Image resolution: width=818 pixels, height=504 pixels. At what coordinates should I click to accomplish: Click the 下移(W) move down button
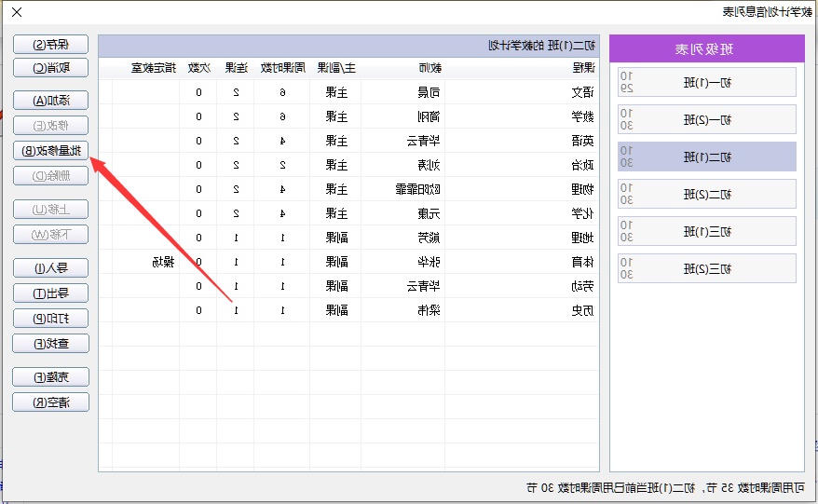[x=50, y=234]
